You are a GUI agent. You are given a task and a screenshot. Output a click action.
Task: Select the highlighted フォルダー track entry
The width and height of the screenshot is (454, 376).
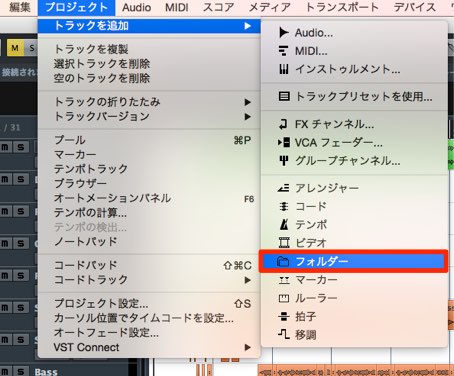(353, 262)
